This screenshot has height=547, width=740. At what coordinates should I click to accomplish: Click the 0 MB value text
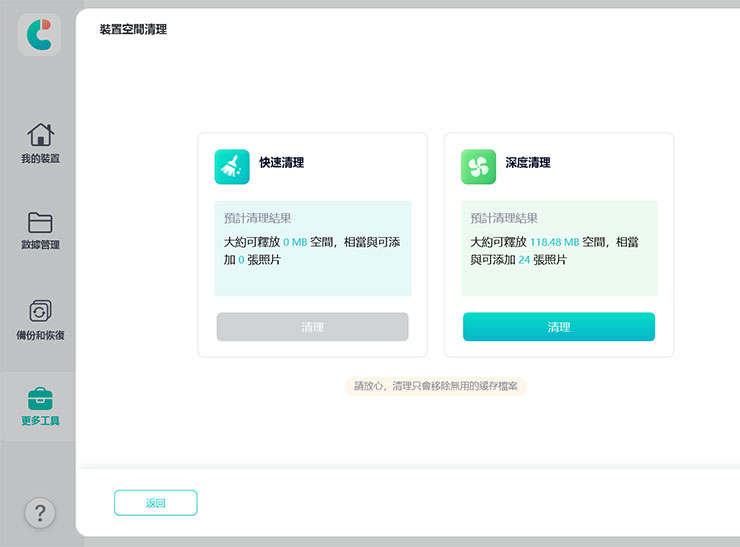click(295, 242)
